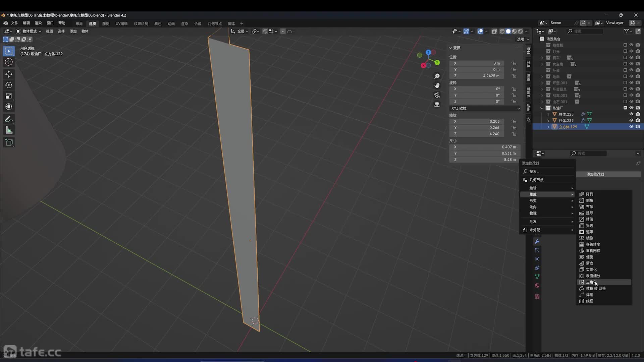Expand the 女主角 collection

(542, 64)
